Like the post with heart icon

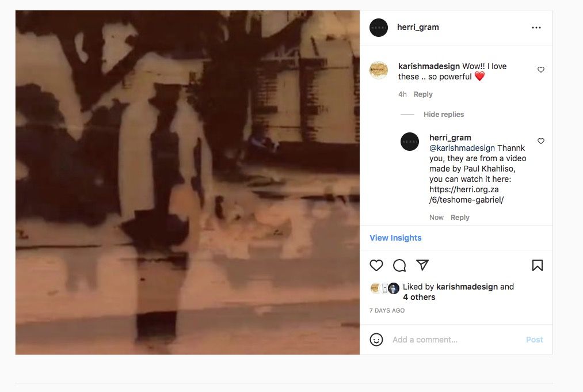tap(376, 265)
